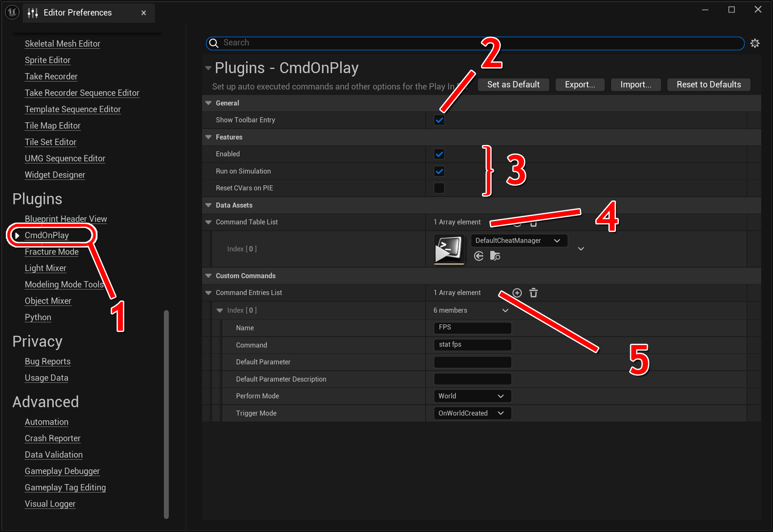Open the Browse to Asset folder icon

pyautogui.click(x=495, y=256)
